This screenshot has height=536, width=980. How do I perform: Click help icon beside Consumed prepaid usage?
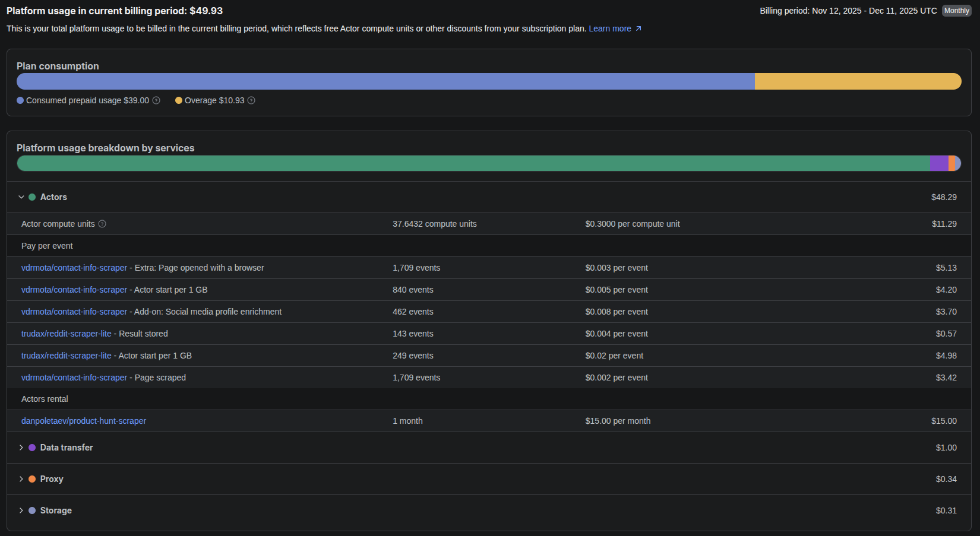(x=156, y=101)
